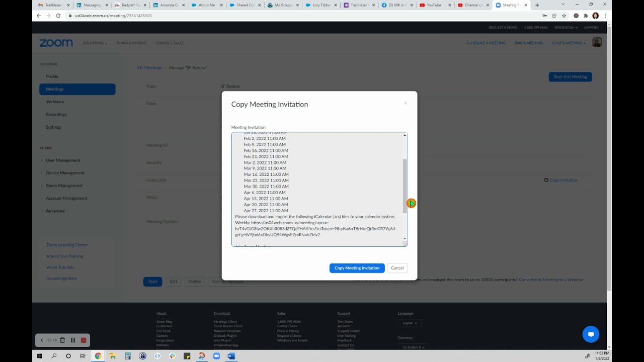Stop the screen recording with the red button
This screenshot has width=644, height=362.
point(84,340)
